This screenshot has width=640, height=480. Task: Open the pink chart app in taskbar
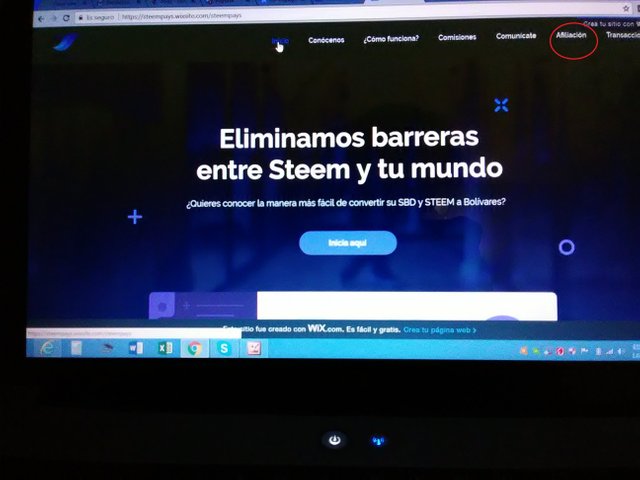coord(253,349)
